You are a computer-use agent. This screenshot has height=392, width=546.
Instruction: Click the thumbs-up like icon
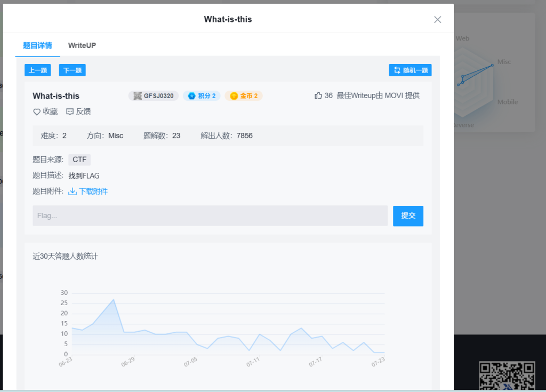tap(318, 95)
